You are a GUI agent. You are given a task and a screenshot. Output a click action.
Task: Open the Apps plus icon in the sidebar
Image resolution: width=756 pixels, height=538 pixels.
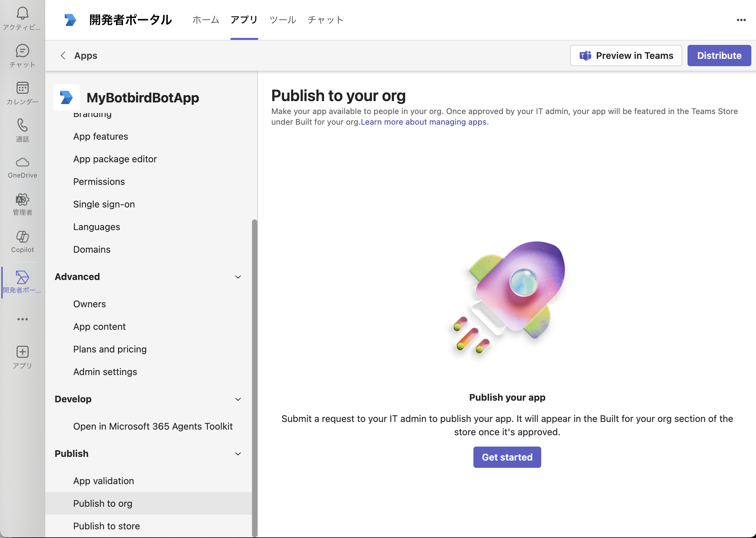coord(22,352)
